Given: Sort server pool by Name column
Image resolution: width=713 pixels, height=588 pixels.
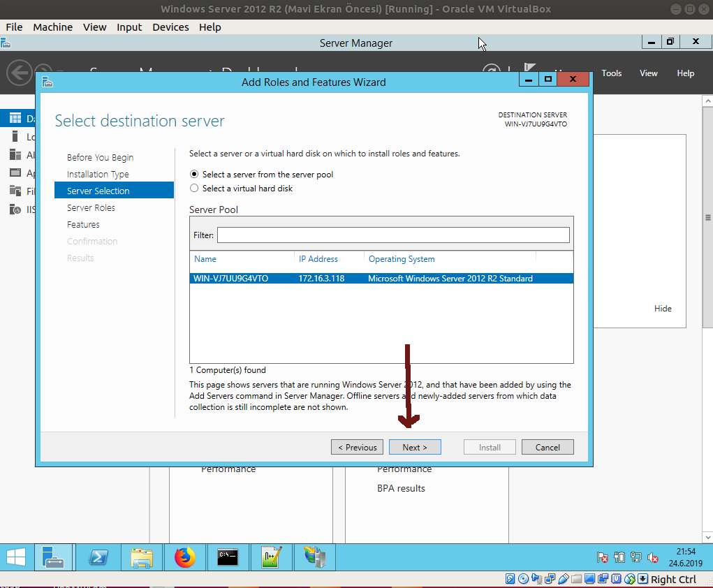Looking at the screenshot, I should (x=205, y=259).
